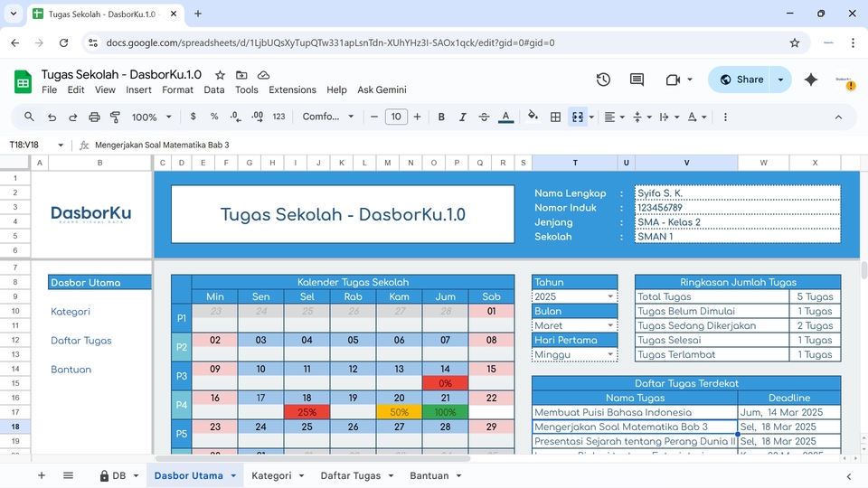The height and width of the screenshot is (488, 868).
Task: Select the paint format tool
Action: (115, 117)
